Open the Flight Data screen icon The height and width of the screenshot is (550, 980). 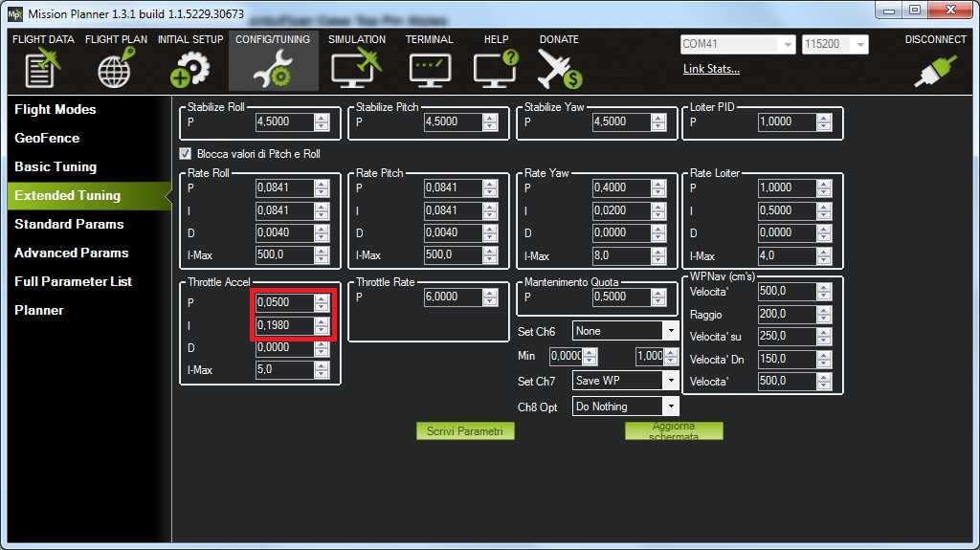[x=42, y=69]
